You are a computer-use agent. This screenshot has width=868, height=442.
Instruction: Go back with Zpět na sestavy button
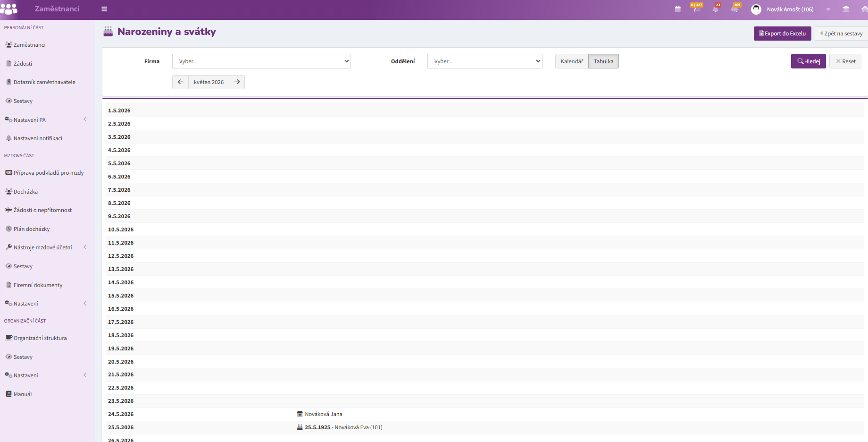click(x=841, y=34)
